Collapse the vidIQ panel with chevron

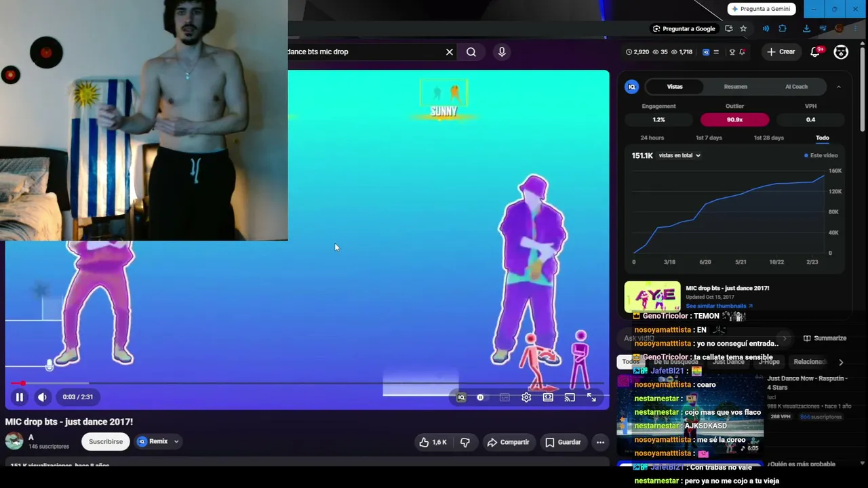click(839, 87)
